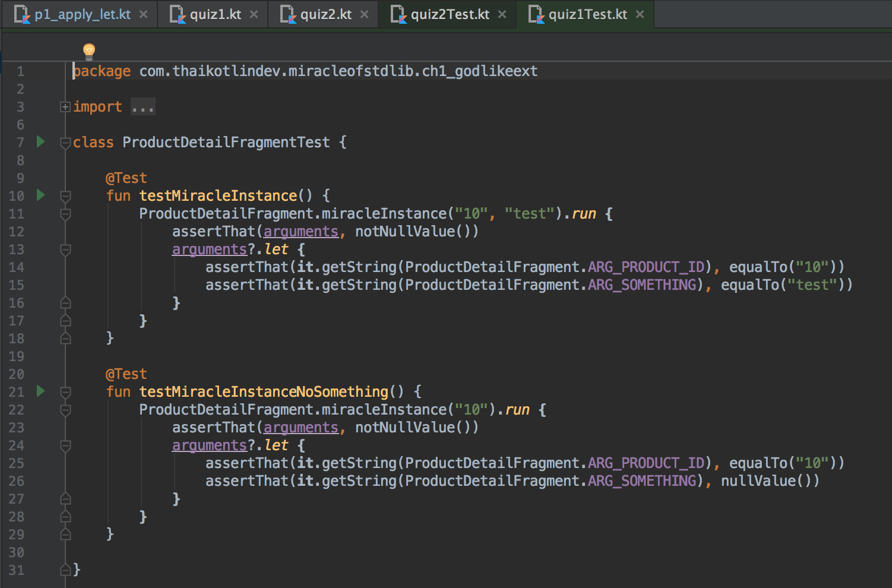
Task: Click the plus icon beside import
Action: click(x=64, y=106)
